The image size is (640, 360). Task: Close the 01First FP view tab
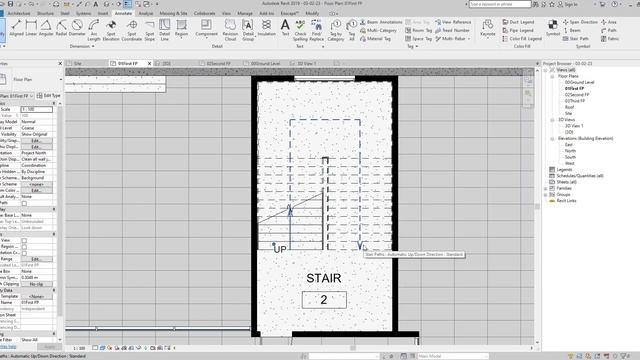click(149, 64)
